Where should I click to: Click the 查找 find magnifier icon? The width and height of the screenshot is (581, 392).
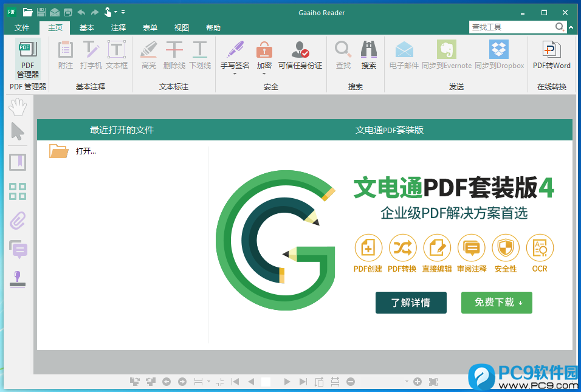pyautogui.click(x=343, y=50)
